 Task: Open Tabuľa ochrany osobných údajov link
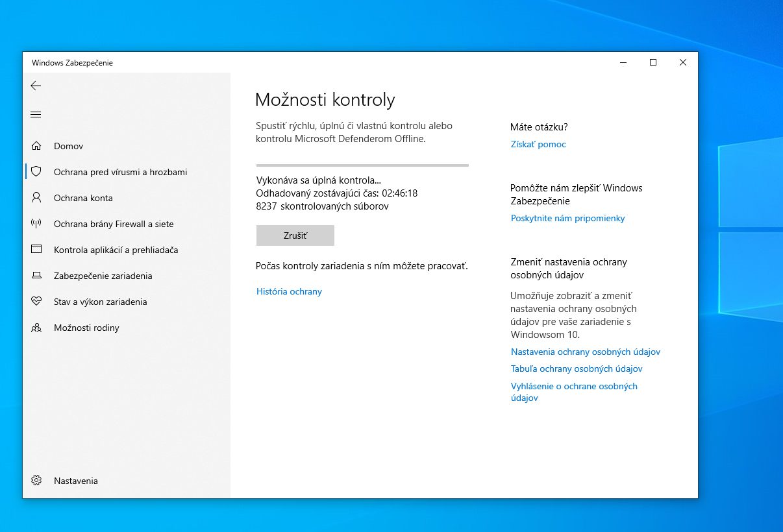[x=577, y=369]
